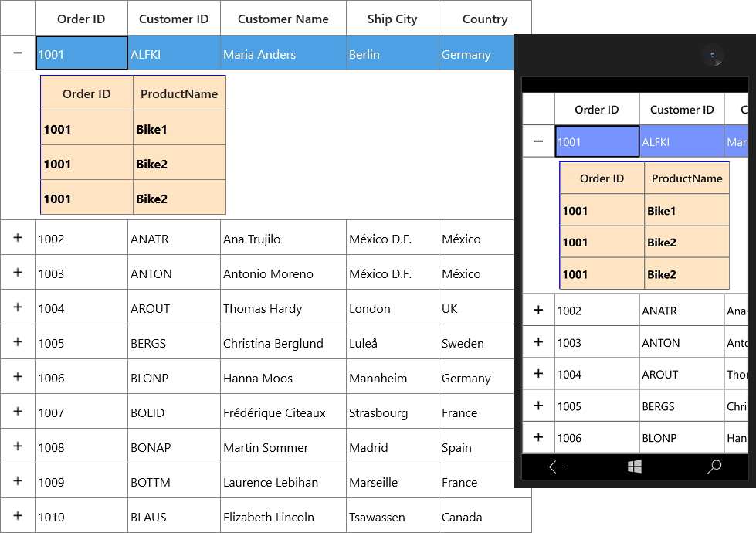Viewport: 756px width, 533px height.
Task: Expand order 1008 row in desktop grid
Action: [18, 446]
